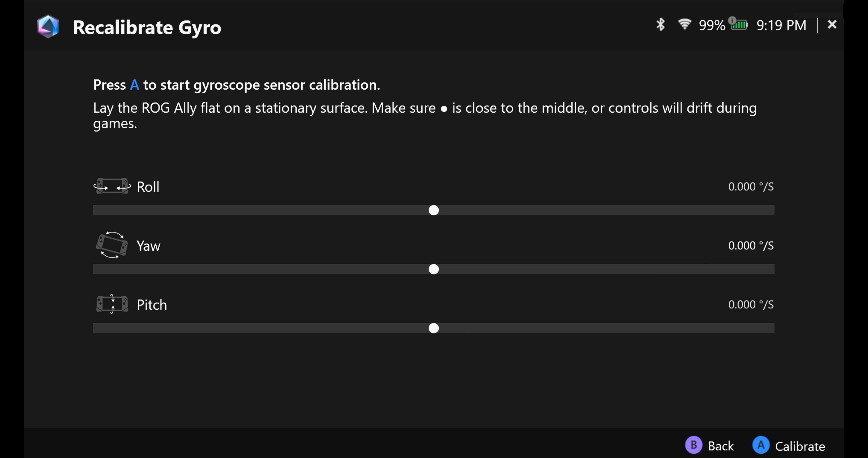Image resolution: width=868 pixels, height=458 pixels.
Task: Click the Back button label
Action: tap(720, 446)
